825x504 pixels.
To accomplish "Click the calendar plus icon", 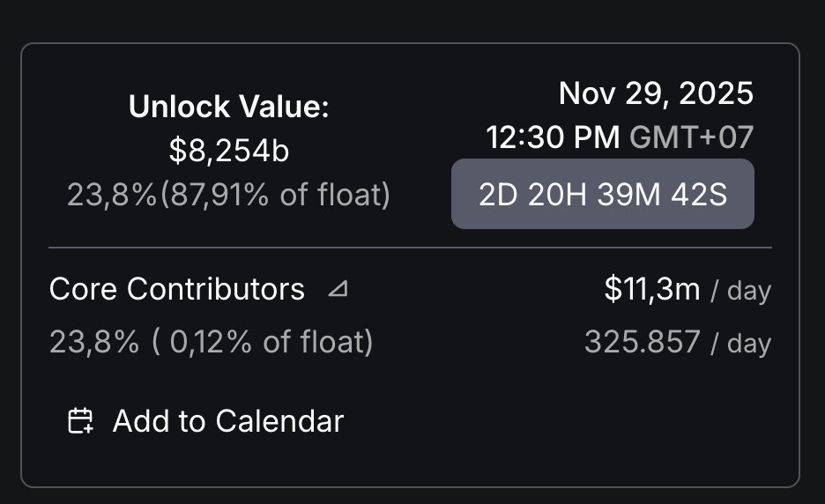I will (x=80, y=421).
